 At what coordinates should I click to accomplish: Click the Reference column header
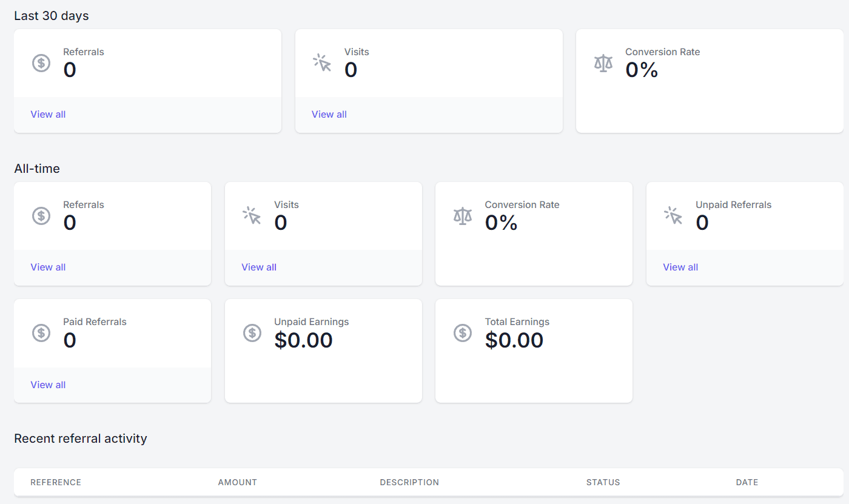point(56,483)
